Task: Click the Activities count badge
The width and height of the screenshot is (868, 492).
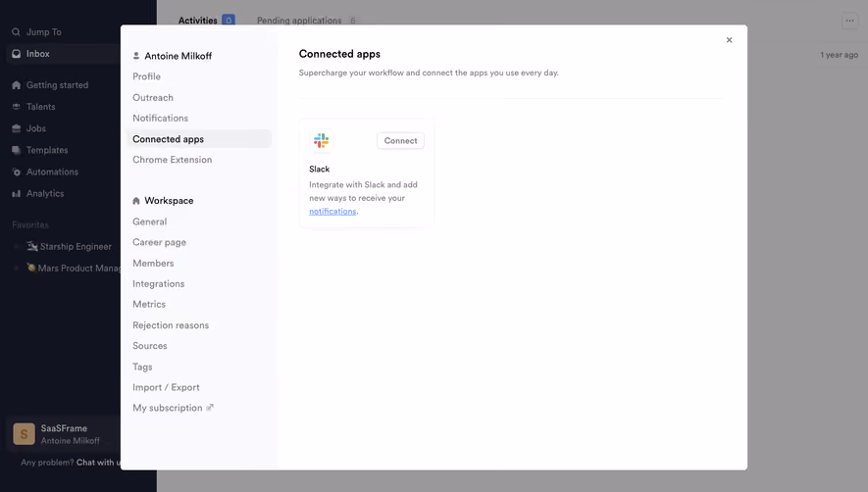Action: 229,21
